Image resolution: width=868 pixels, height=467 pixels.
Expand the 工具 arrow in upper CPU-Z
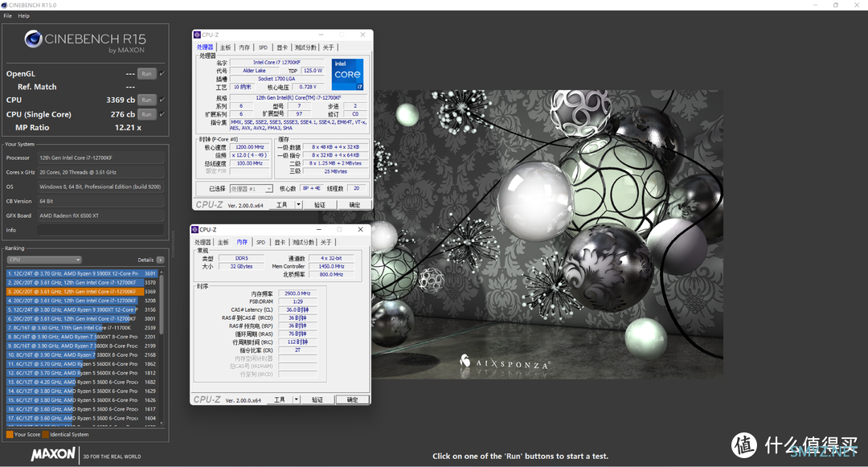pyautogui.click(x=298, y=205)
